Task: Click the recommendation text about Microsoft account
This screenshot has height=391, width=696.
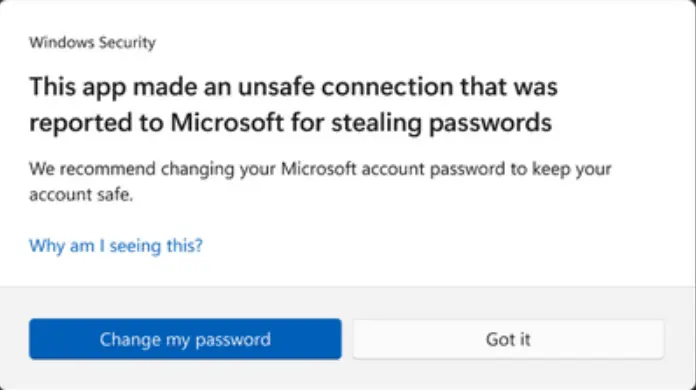Action: (x=320, y=182)
